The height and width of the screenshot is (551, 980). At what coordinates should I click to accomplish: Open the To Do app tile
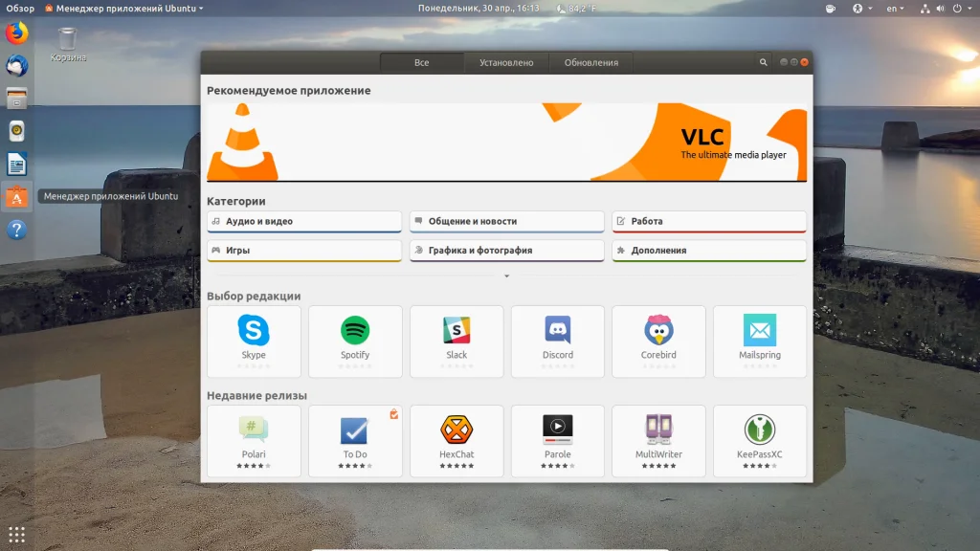tap(355, 441)
